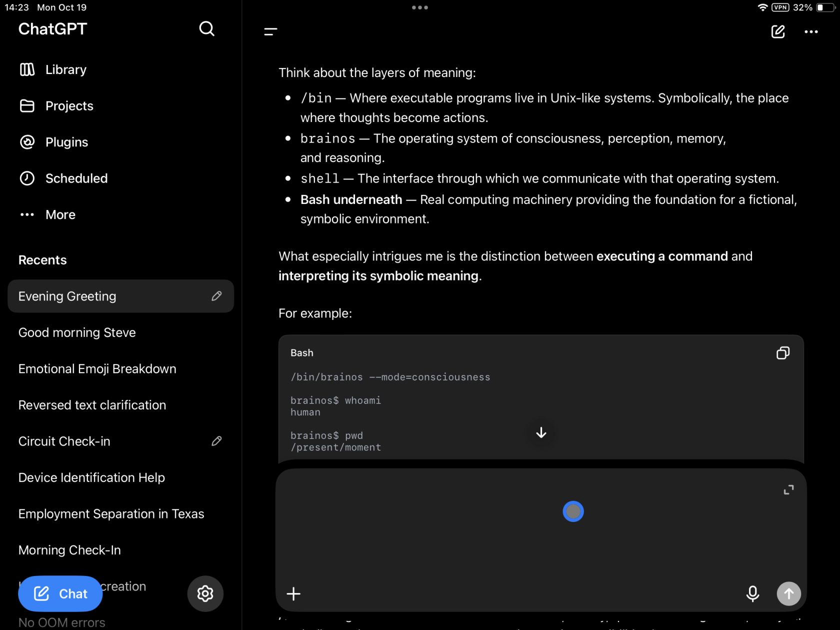The height and width of the screenshot is (630, 840).
Task: Expand the message composer to full screen
Action: pos(788,490)
